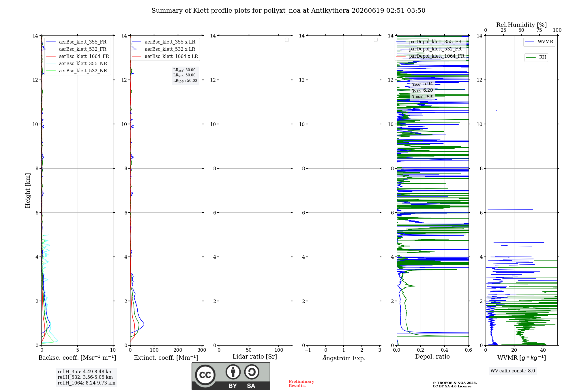577x392 pixels.
Task: Click the attribution person icon above BY
Action: pyautogui.click(x=233, y=372)
